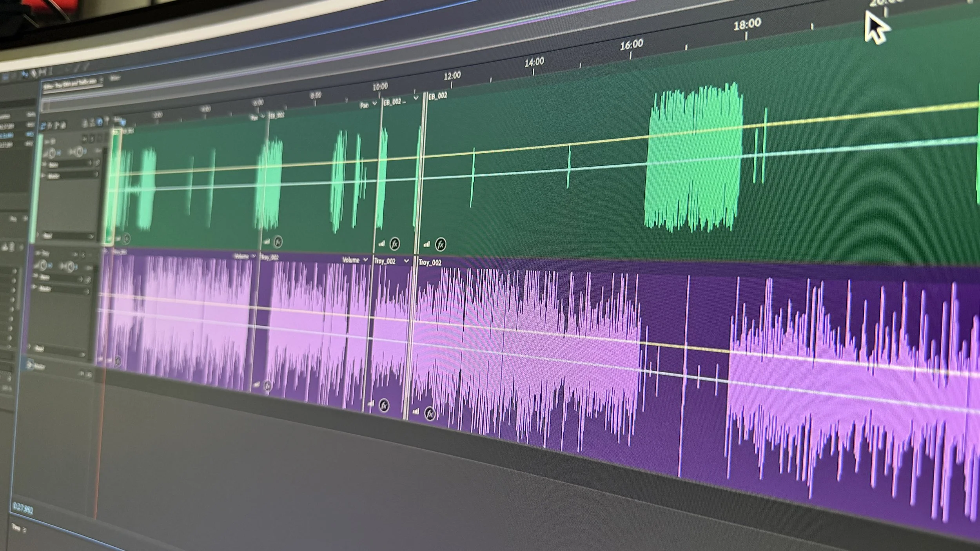Select the multitrack session Editor tab

click(x=71, y=84)
